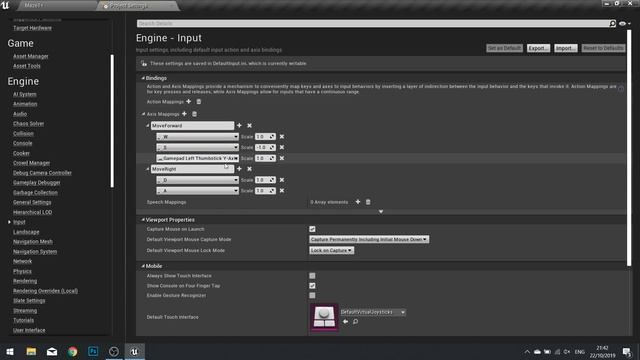Screen dimensions: 640x360
Task: Open the D key selector dropdown
Action: tap(198, 180)
